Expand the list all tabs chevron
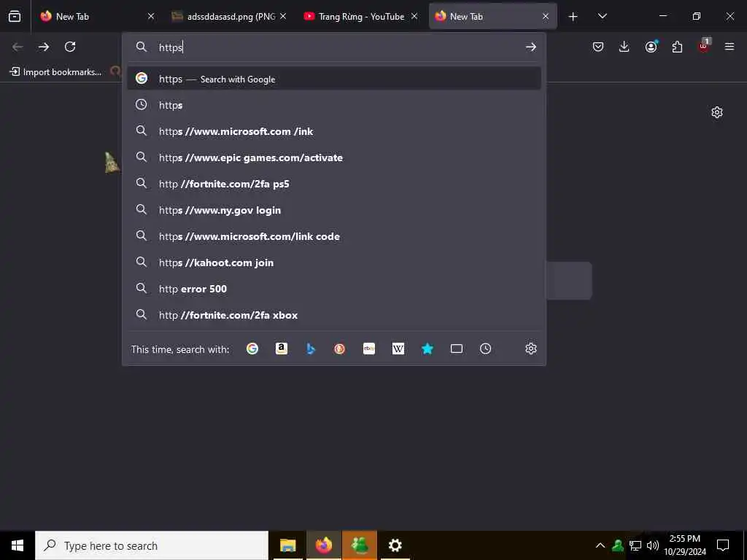Image resolution: width=747 pixels, height=560 pixels. tap(602, 16)
